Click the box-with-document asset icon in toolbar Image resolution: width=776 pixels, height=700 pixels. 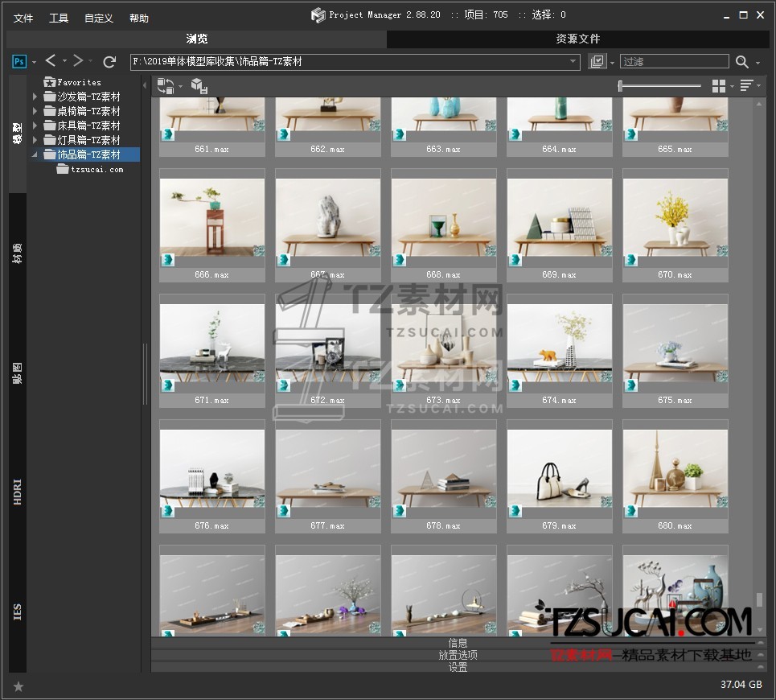199,86
